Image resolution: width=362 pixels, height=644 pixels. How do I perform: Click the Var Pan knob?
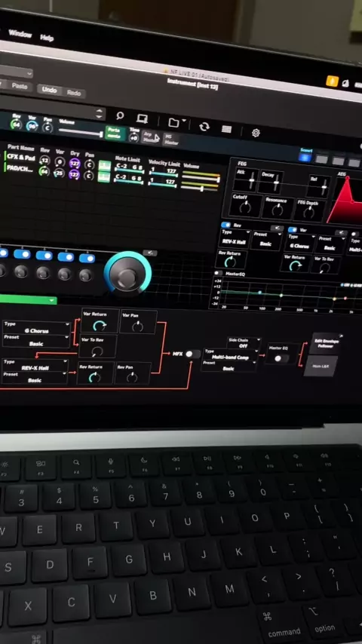coord(138,327)
